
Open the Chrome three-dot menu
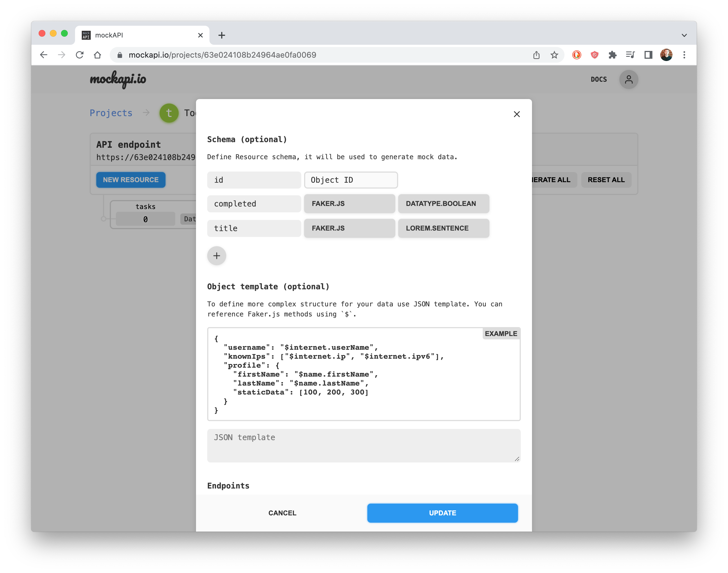point(684,55)
